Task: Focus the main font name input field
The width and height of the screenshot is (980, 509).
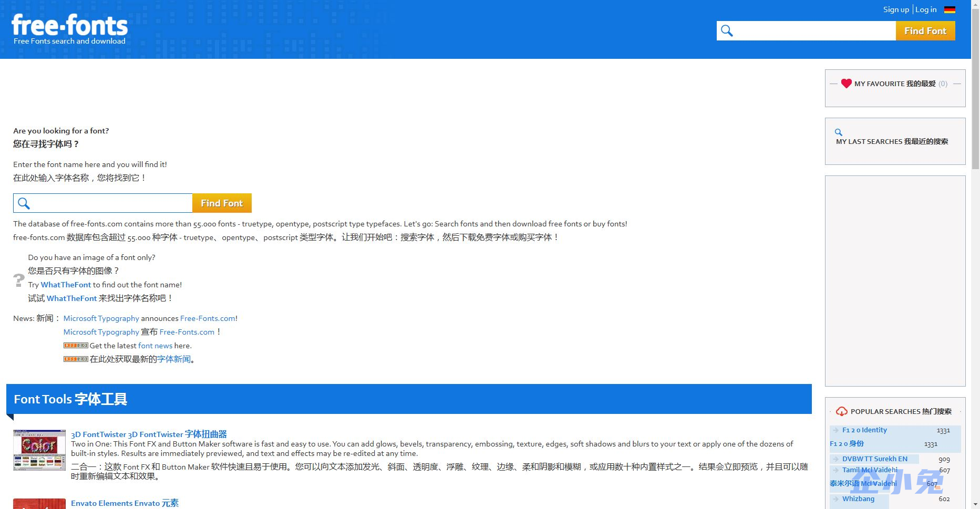Action: (111, 203)
